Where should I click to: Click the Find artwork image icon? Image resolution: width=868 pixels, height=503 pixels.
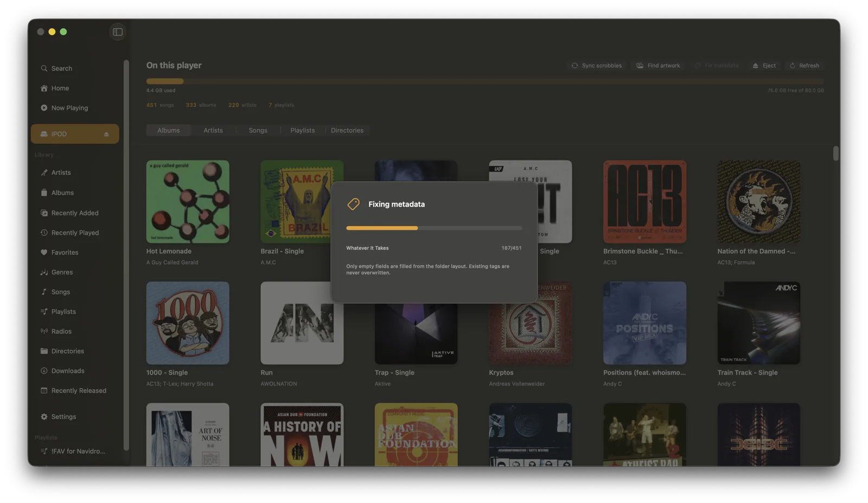tap(640, 66)
